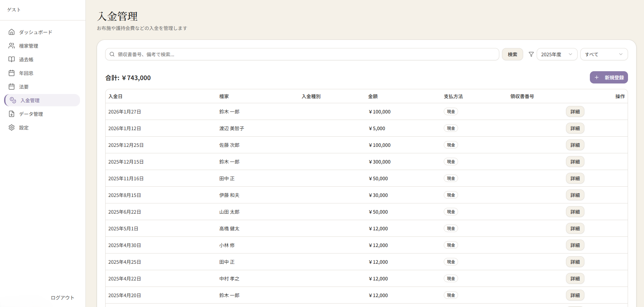The height and width of the screenshot is (307, 644).
Task: Click the 過去帳 book icon
Action: point(12,59)
